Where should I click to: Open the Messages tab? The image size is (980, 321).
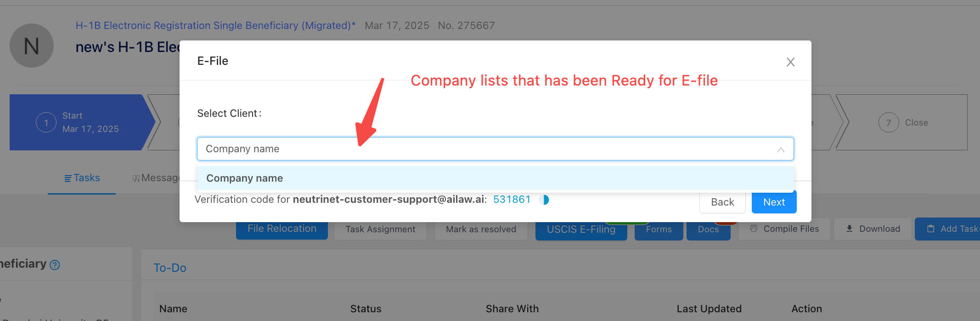(x=156, y=178)
